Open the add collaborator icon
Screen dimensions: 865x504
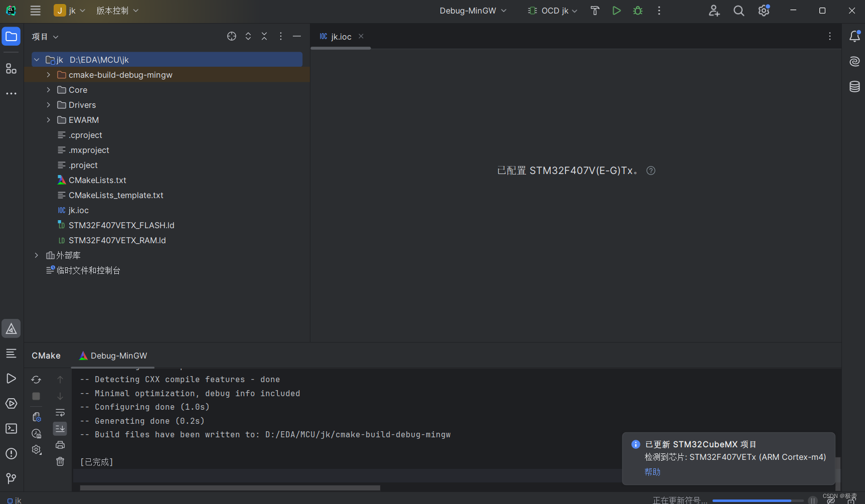714,11
